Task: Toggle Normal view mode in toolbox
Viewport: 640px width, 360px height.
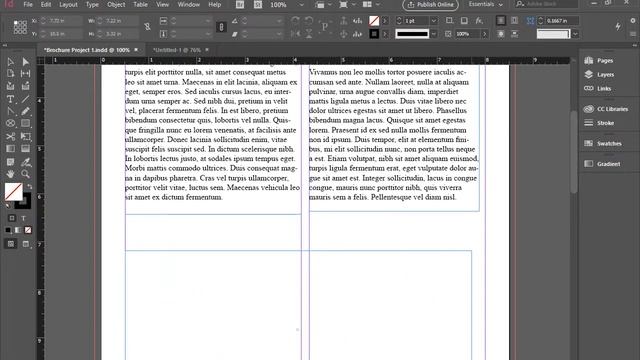Action: click(11, 244)
